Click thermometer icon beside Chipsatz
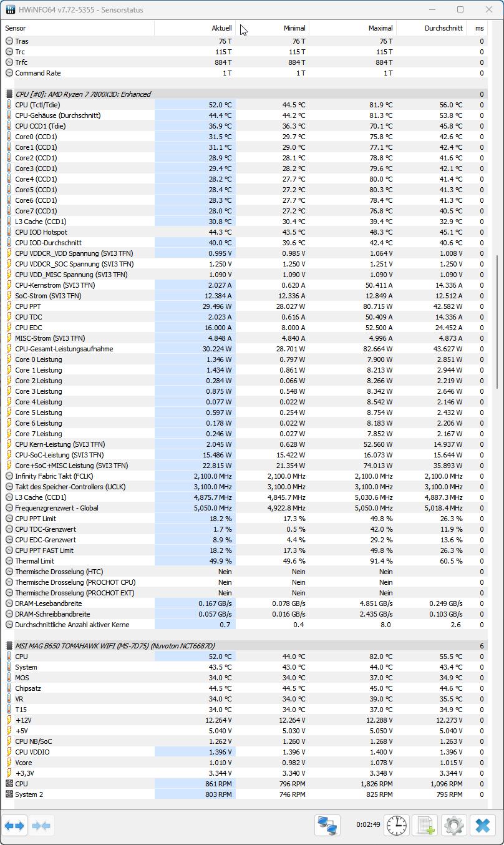The image size is (504, 845). pos(9,688)
